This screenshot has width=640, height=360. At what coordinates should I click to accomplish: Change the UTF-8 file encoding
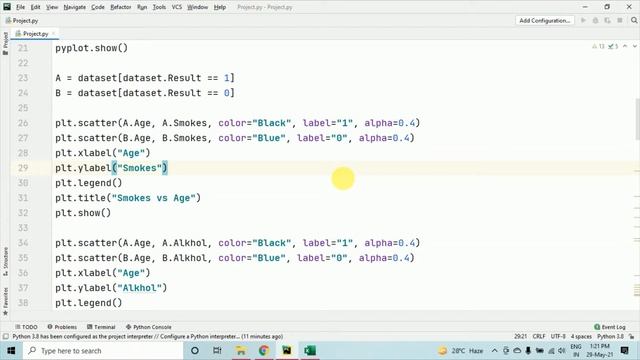tap(558, 337)
